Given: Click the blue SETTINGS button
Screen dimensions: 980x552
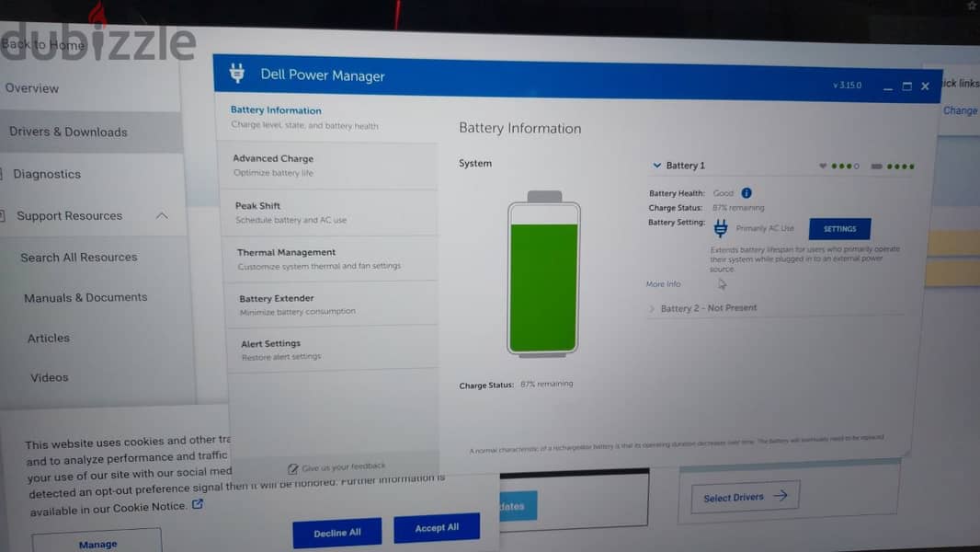Looking at the screenshot, I should (x=839, y=229).
